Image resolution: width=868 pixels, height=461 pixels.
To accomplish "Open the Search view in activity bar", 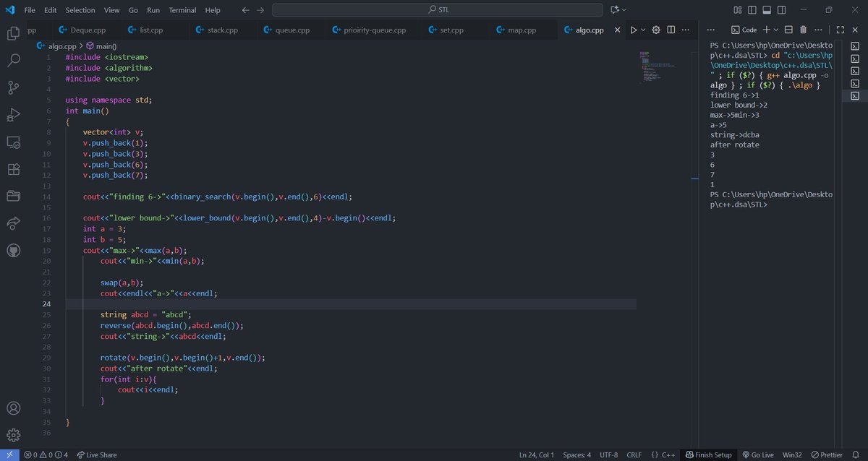I will point(13,61).
